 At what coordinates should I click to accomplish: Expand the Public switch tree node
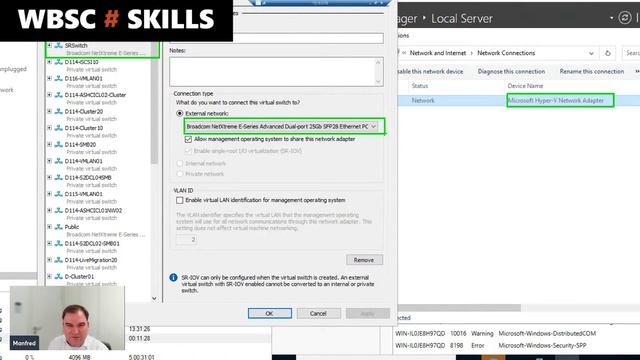click(x=49, y=227)
